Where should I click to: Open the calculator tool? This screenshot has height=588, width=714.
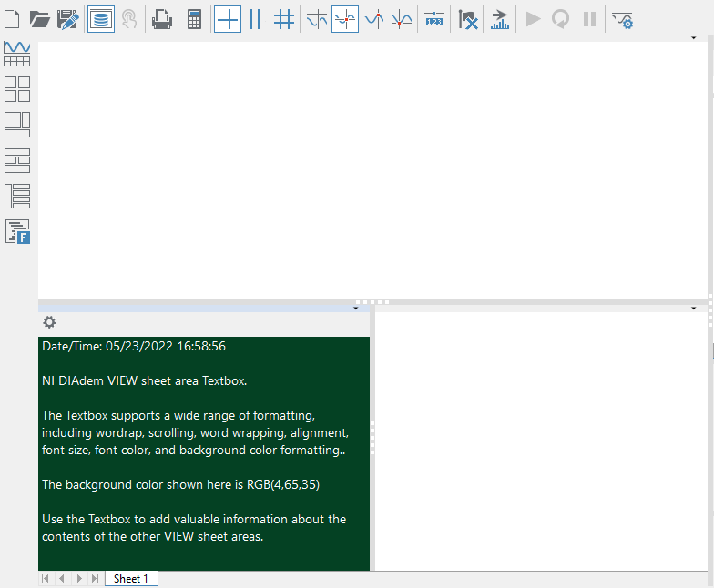(x=194, y=18)
